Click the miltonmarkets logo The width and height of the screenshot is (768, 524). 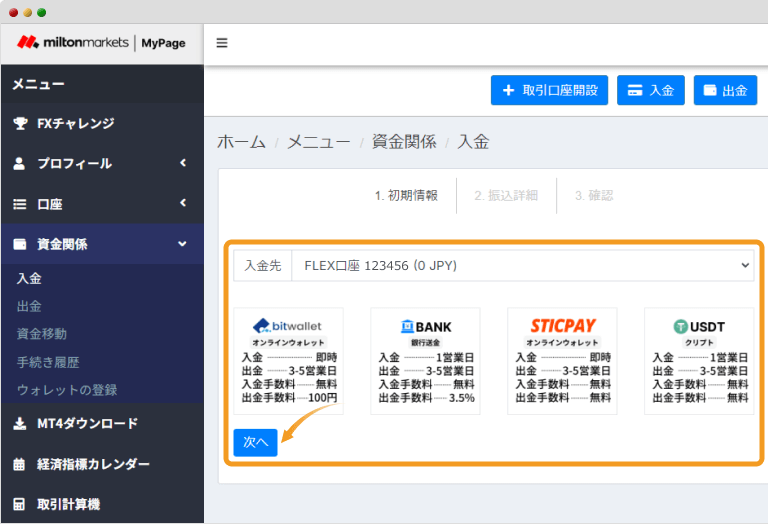(72, 43)
